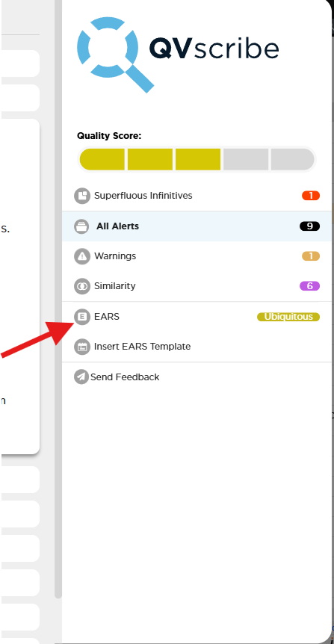Click the Quality Score progress bar
334x644 pixels.
pyautogui.click(x=197, y=159)
